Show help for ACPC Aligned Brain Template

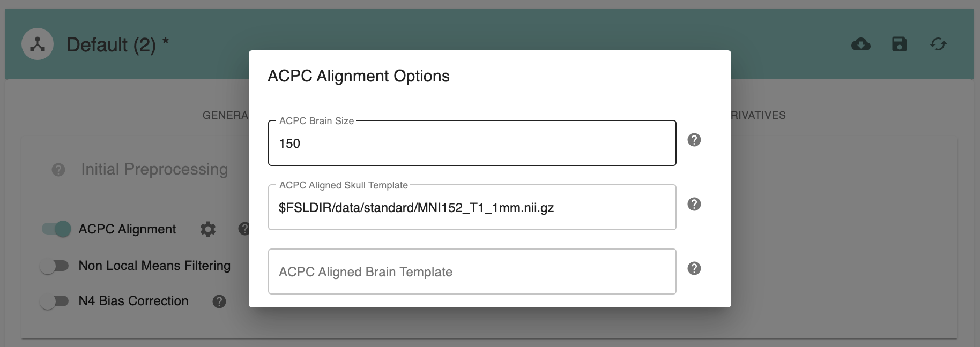coord(694,268)
